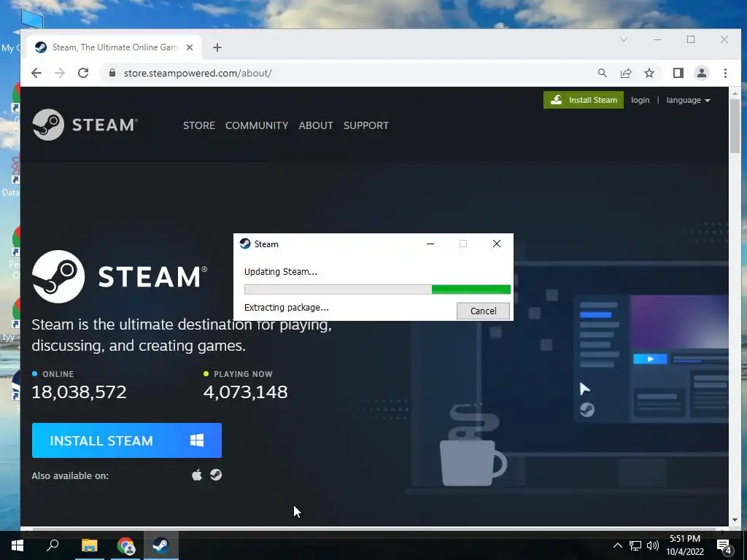Click the large Steam logo in the hero
The image size is (747, 560).
[120, 276]
